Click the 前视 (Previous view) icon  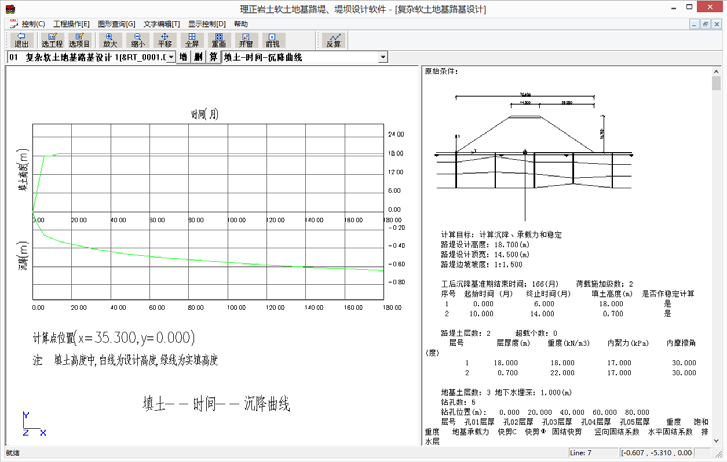pos(273,41)
